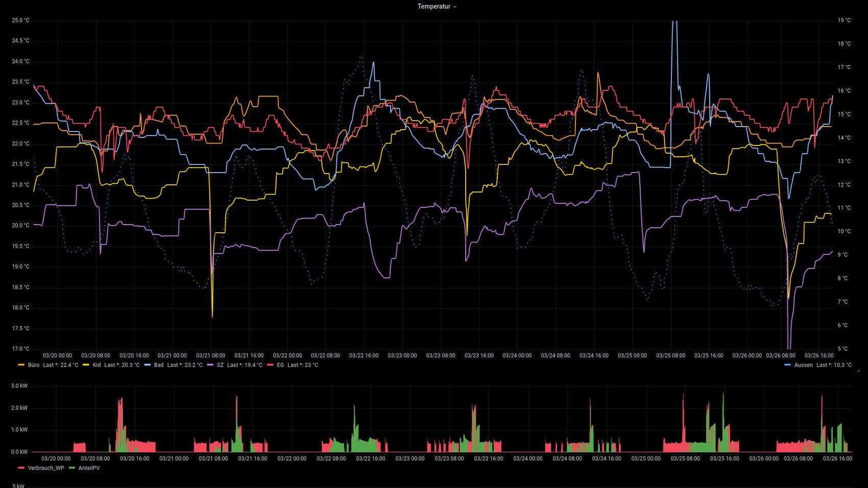Click the chevron next to Temperatur title
The width and height of the screenshot is (868, 488).
[x=455, y=7]
